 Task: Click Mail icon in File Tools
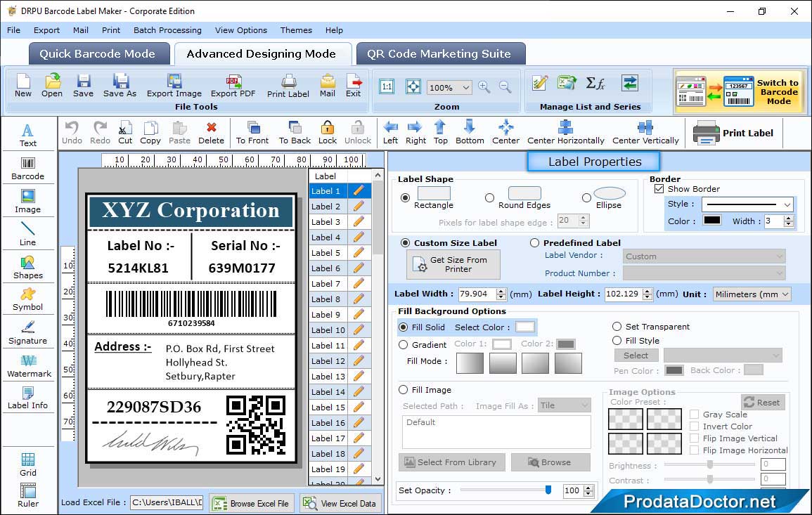tap(328, 86)
